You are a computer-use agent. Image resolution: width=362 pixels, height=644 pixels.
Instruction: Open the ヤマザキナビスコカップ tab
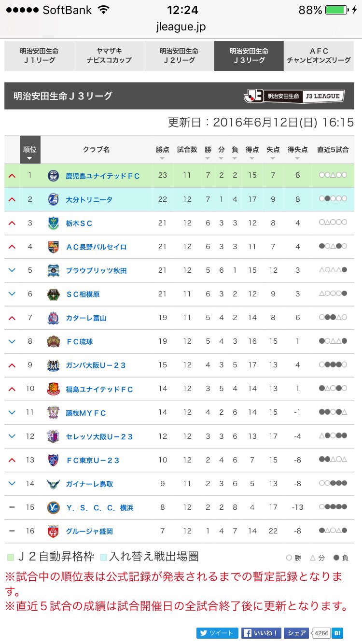[x=109, y=56]
